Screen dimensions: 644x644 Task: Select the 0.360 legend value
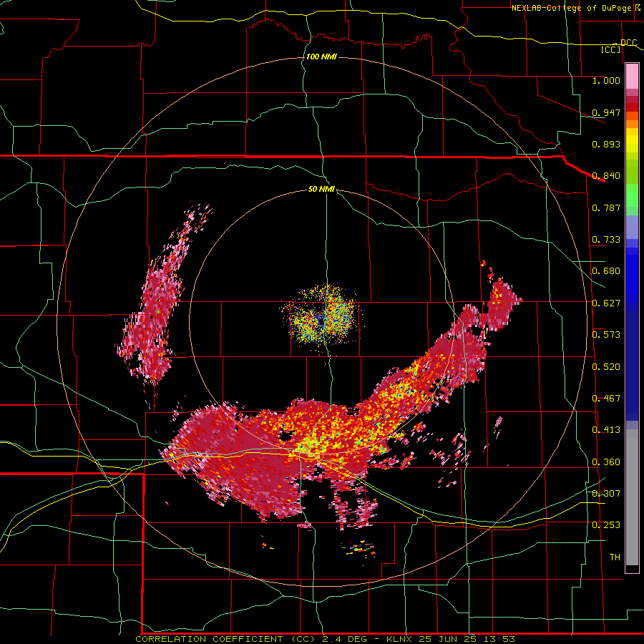[606, 462]
